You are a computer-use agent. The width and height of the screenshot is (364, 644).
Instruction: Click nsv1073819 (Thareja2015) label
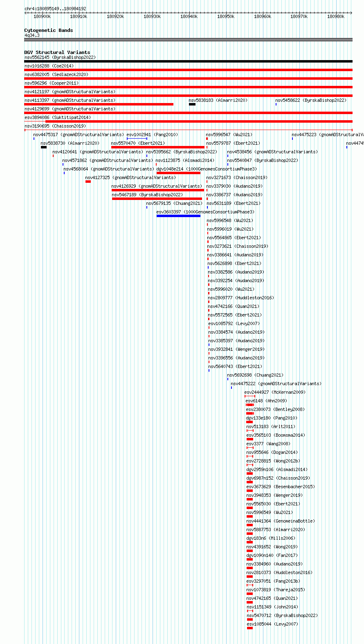click(x=276, y=590)
